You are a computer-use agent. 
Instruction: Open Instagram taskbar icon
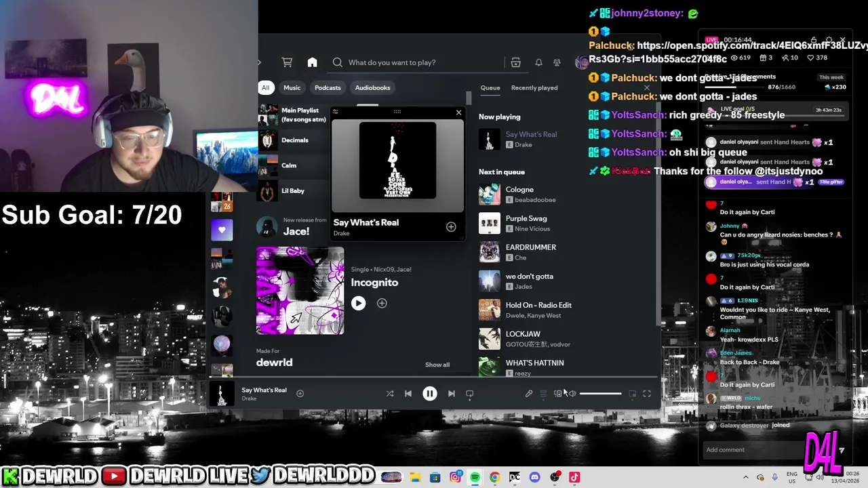coord(456,477)
